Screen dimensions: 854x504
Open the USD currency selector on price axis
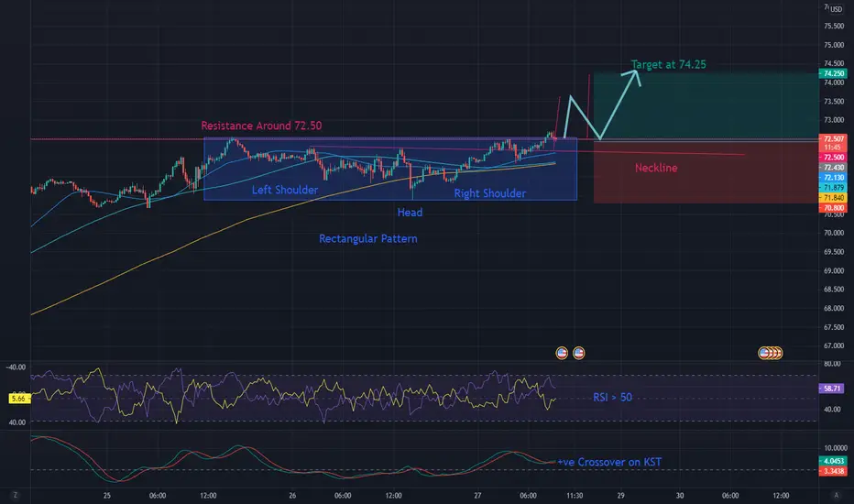(x=836, y=9)
